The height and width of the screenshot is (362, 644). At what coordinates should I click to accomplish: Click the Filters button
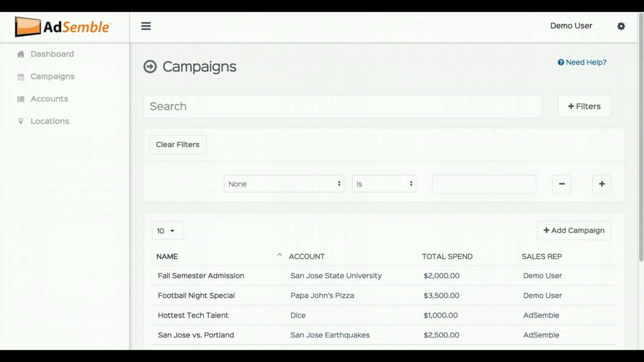(x=584, y=106)
